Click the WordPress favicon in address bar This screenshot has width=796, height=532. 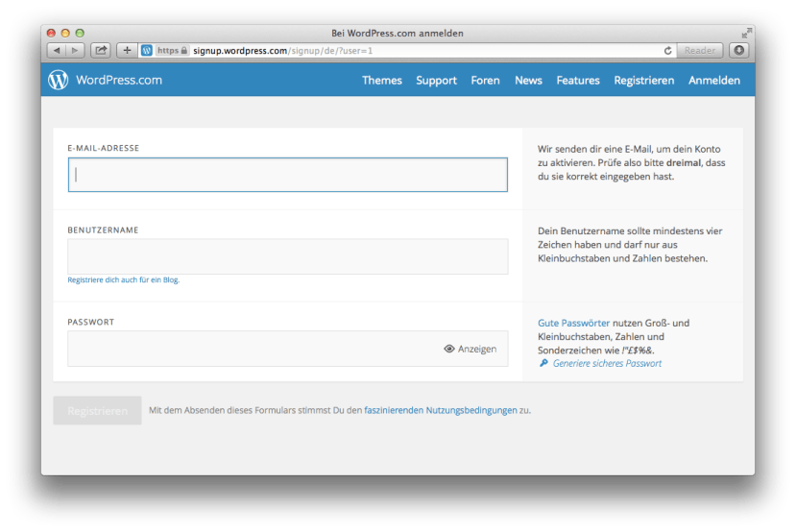[147, 50]
